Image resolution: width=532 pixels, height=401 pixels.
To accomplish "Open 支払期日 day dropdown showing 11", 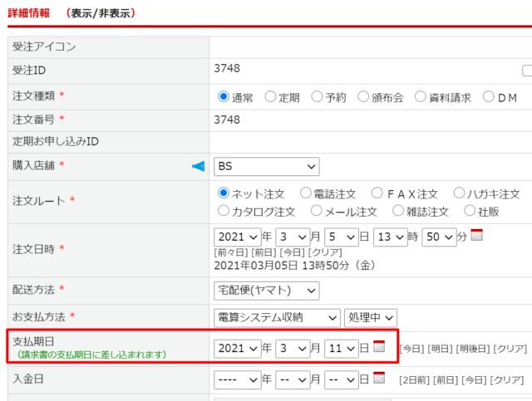I will coord(342,349).
